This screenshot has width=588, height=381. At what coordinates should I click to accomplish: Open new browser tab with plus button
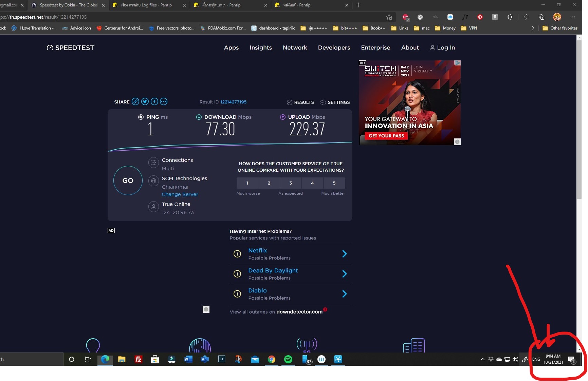[358, 5]
